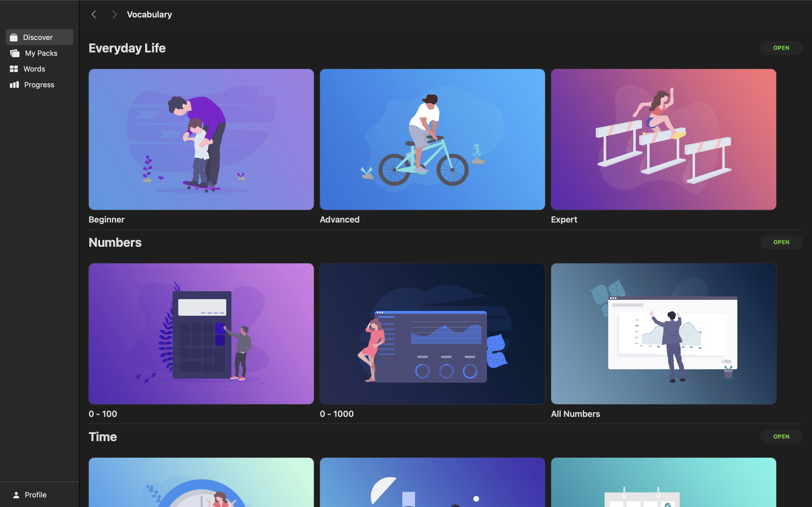Viewport: 812px width, 507px height.
Task: Select the Advanced bicycle pack thumbnail
Action: click(x=433, y=139)
